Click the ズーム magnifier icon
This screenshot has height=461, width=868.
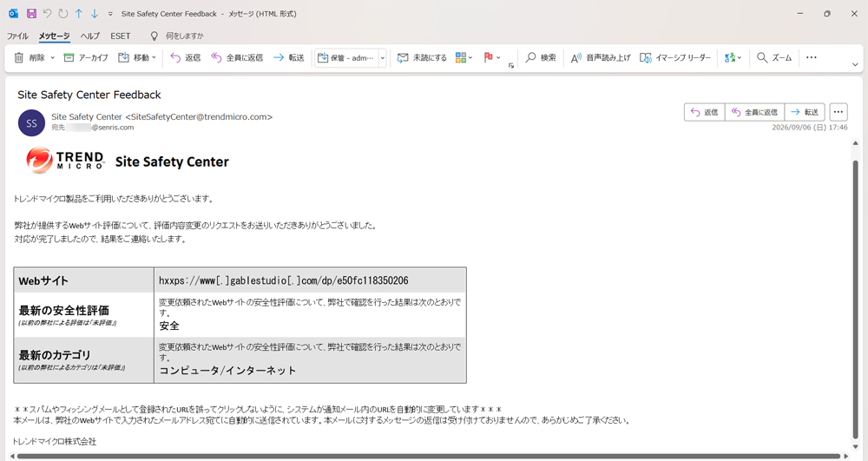(762, 57)
